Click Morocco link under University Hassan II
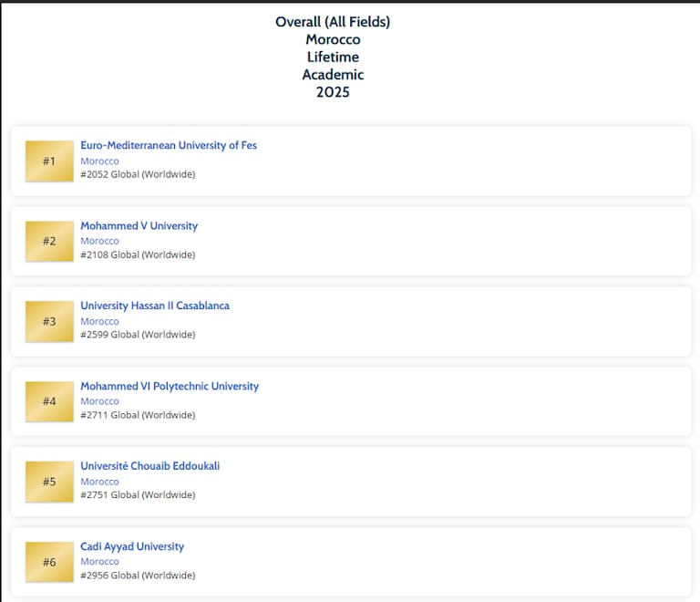The width and height of the screenshot is (700, 602). click(x=99, y=321)
